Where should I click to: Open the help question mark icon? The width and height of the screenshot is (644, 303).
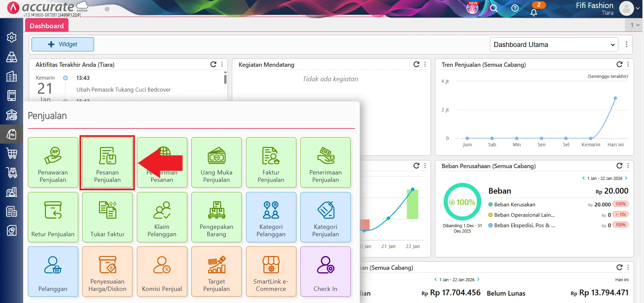coord(514,8)
